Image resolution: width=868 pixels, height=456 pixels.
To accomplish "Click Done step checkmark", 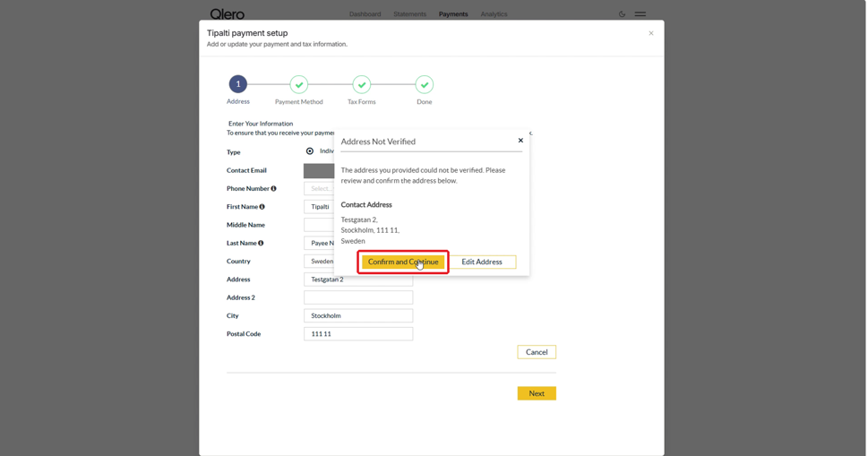I will [425, 85].
